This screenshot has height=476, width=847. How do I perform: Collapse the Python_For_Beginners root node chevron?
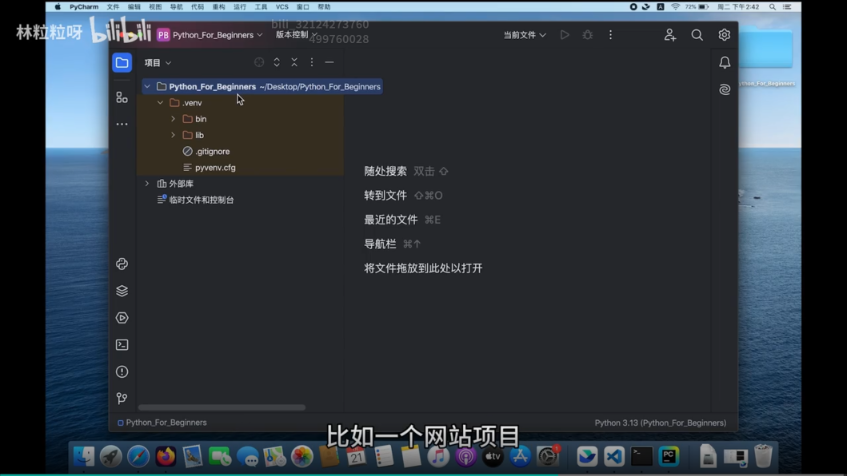click(147, 86)
